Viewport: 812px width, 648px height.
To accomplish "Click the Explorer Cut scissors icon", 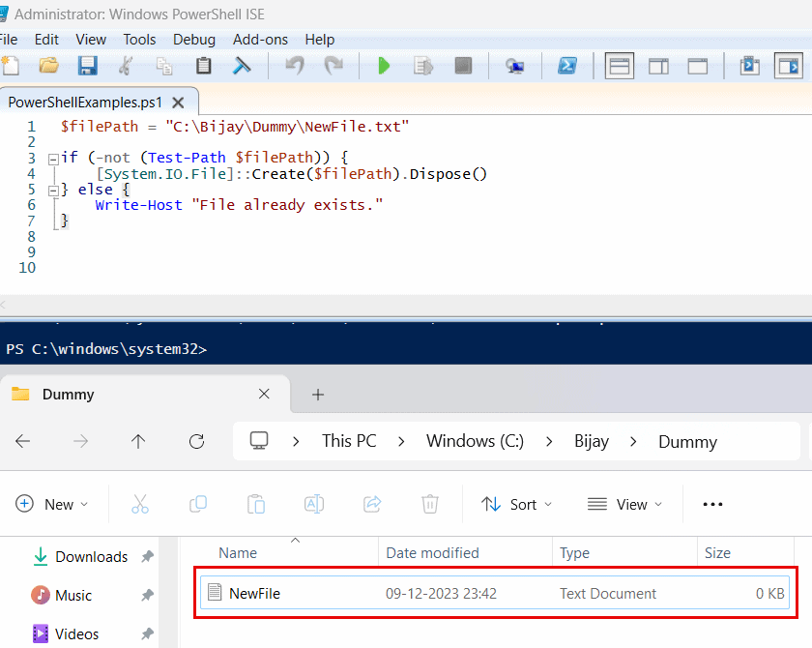I will 140,504.
